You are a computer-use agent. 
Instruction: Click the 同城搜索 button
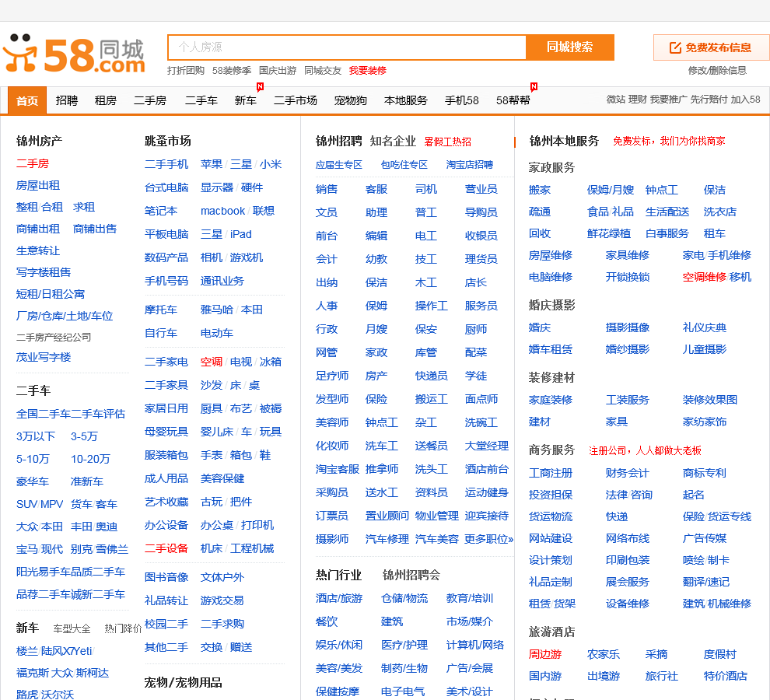pos(569,47)
